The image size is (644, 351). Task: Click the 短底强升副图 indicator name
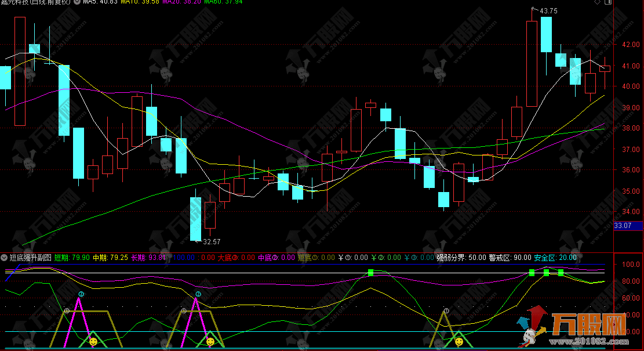[30, 258]
